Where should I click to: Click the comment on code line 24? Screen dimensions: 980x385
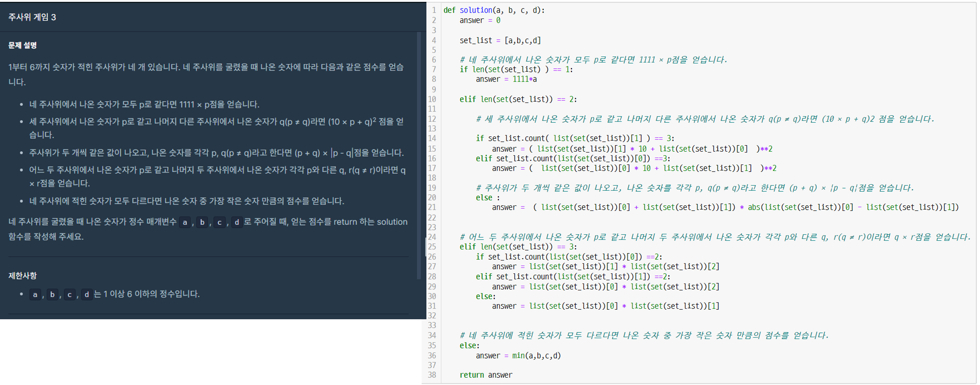(x=715, y=237)
